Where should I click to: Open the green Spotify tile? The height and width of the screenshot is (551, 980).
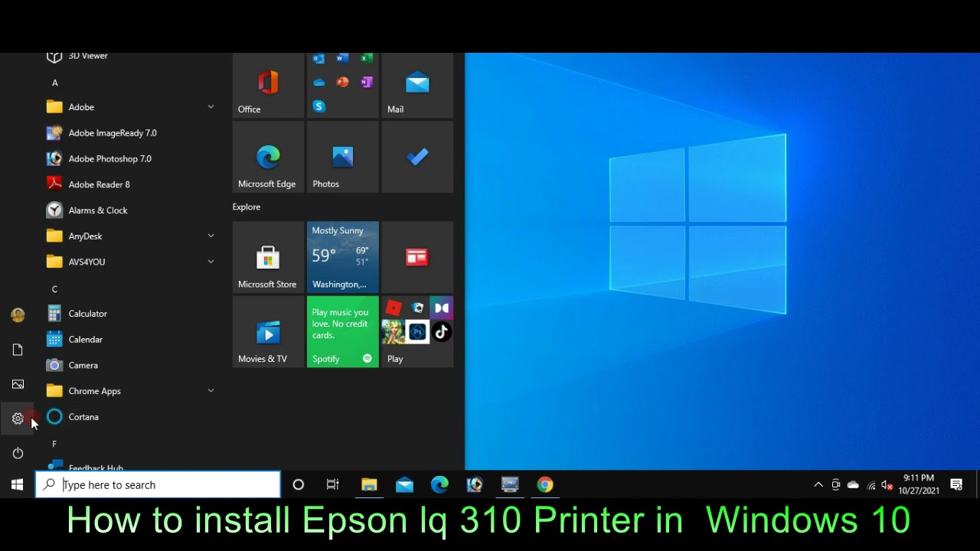342,332
